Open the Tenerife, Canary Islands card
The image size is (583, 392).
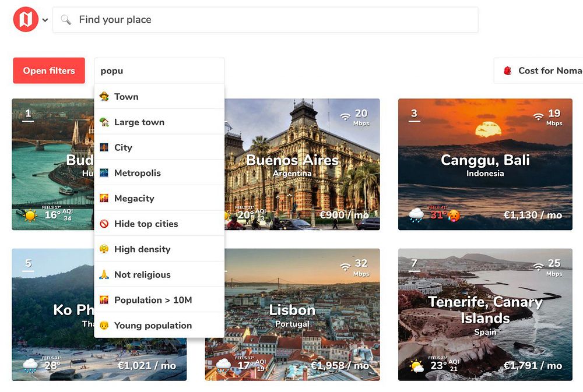485,315
